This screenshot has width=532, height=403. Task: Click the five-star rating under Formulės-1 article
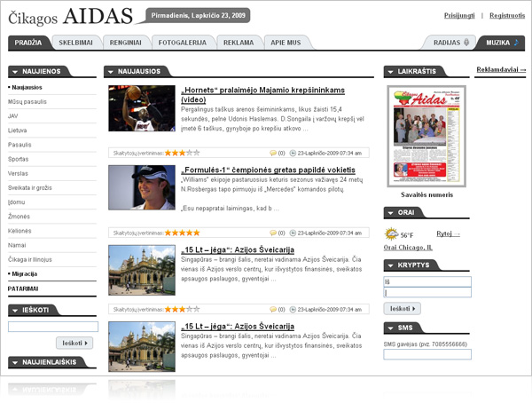tap(182, 233)
